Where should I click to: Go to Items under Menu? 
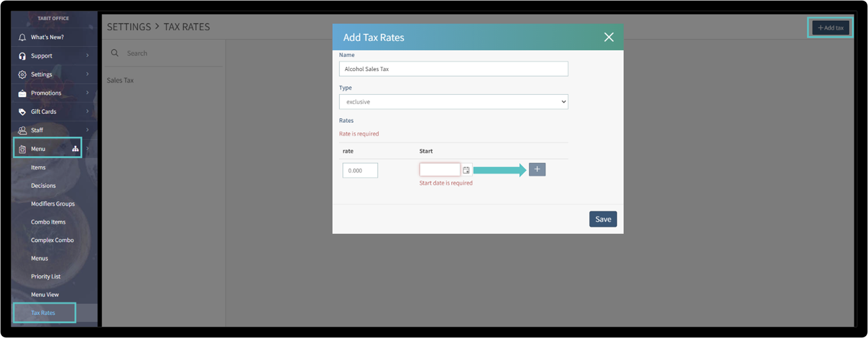pos(38,168)
